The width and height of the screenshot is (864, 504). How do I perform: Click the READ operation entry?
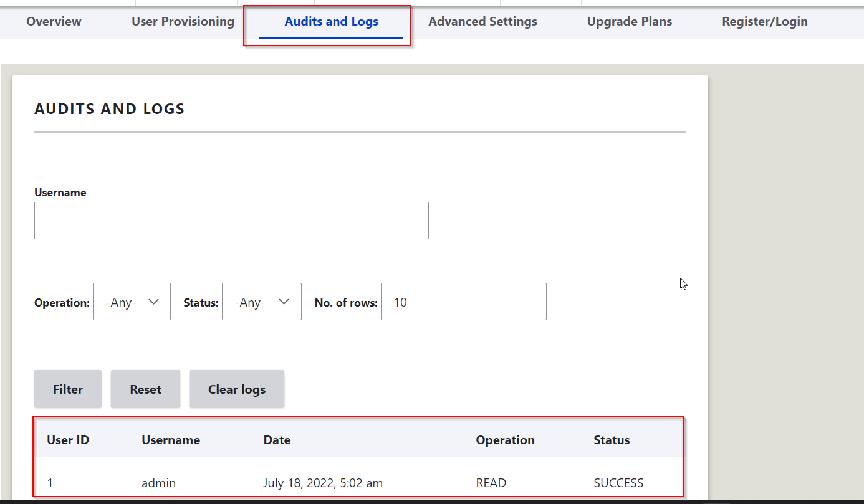pos(491,482)
